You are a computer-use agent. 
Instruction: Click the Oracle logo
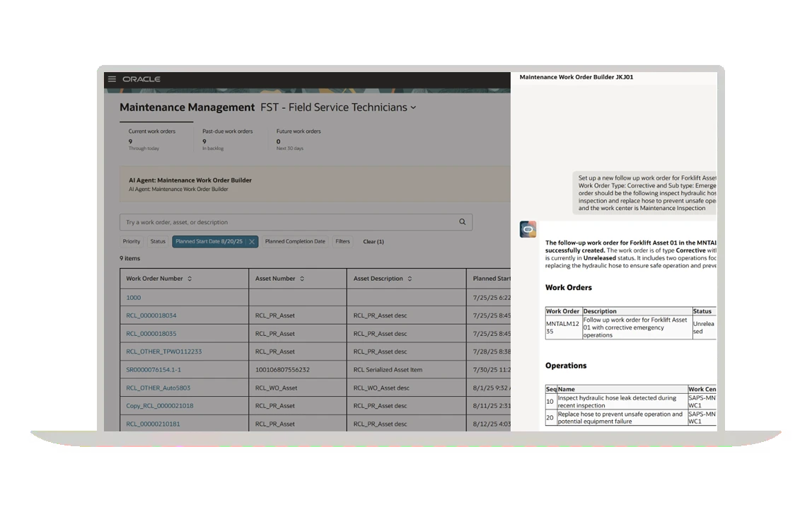[x=141, y=79]
